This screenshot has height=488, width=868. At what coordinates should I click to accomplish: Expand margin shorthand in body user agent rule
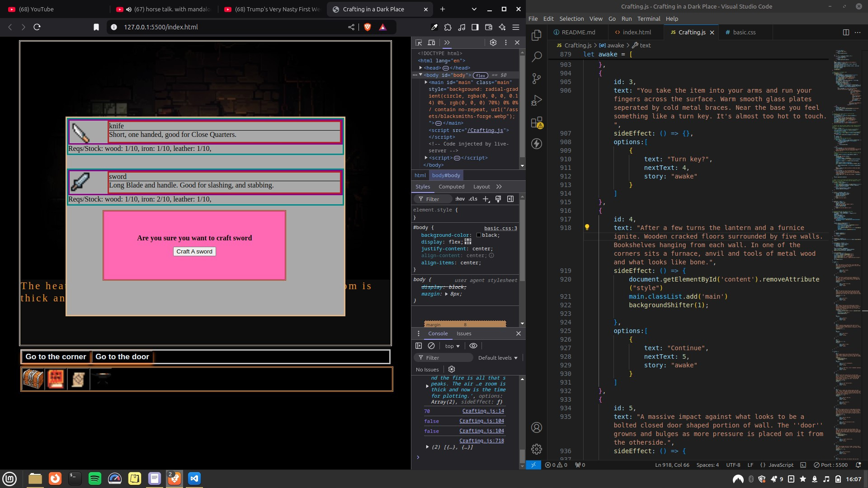click(447, 294)
